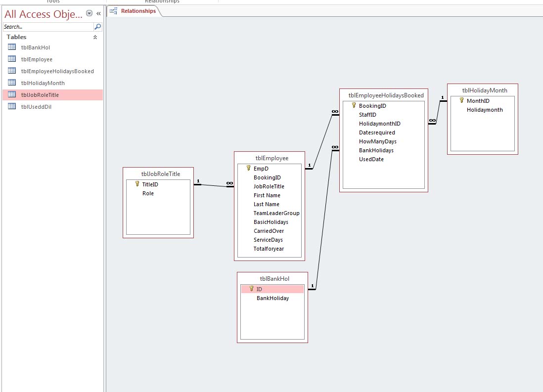Select the relationship line into tblHolidayMonth MonthID

click(x=438, y=112)
